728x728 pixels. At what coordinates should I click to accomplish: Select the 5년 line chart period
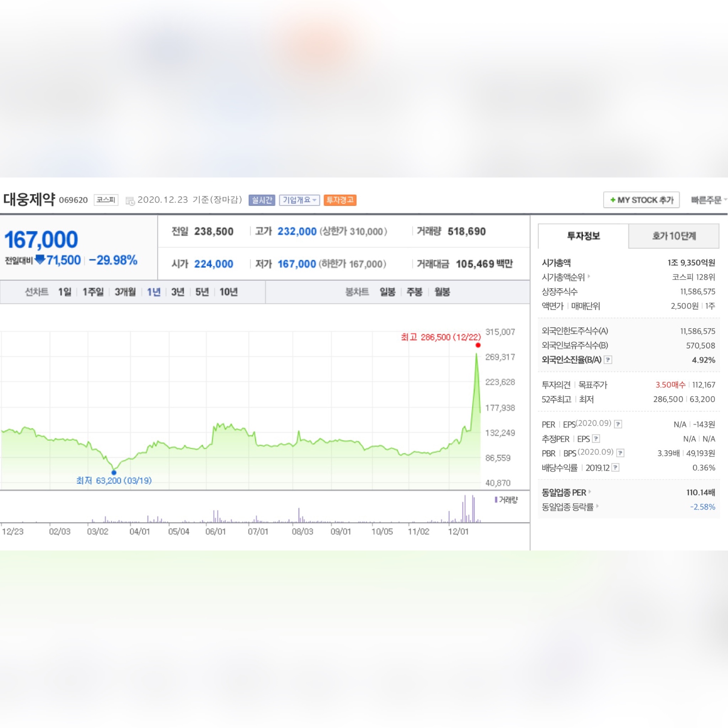click(x=202, y=292)
